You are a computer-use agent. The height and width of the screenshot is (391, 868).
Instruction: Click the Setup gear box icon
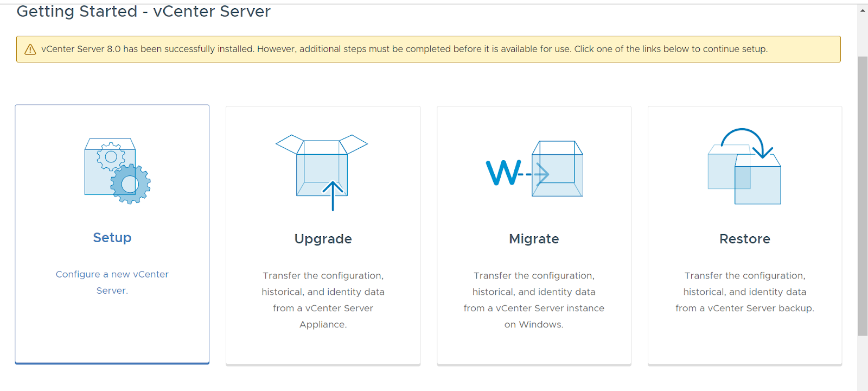pyautogui.click(x=118, y=171)
